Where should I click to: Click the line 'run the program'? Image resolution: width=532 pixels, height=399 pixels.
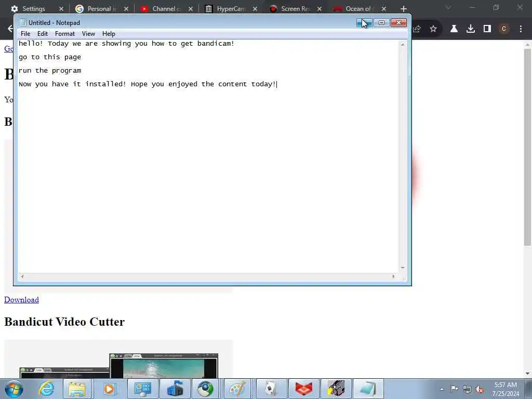click(50, 71)
